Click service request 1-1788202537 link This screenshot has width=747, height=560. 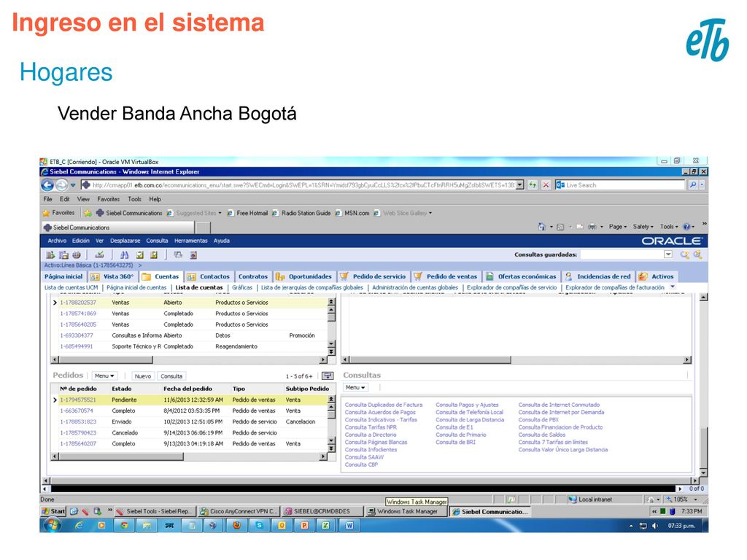point(78,303)
